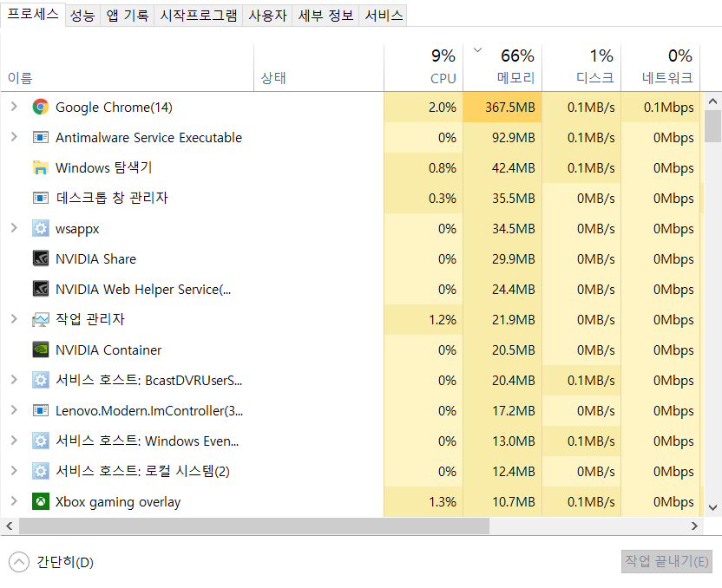Expand Antimalware Service Executable row
Screen dimensions: 722x588
pos(14,137)
